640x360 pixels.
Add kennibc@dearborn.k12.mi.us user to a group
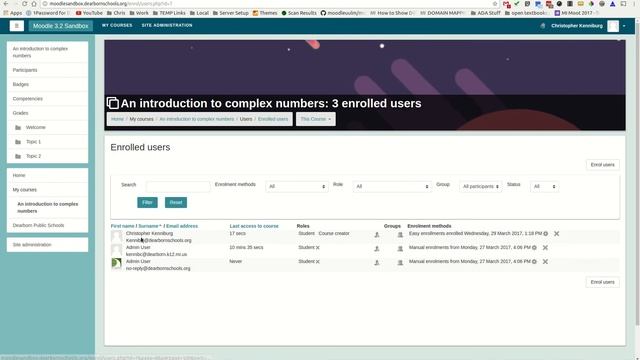[x=400, y=249]
